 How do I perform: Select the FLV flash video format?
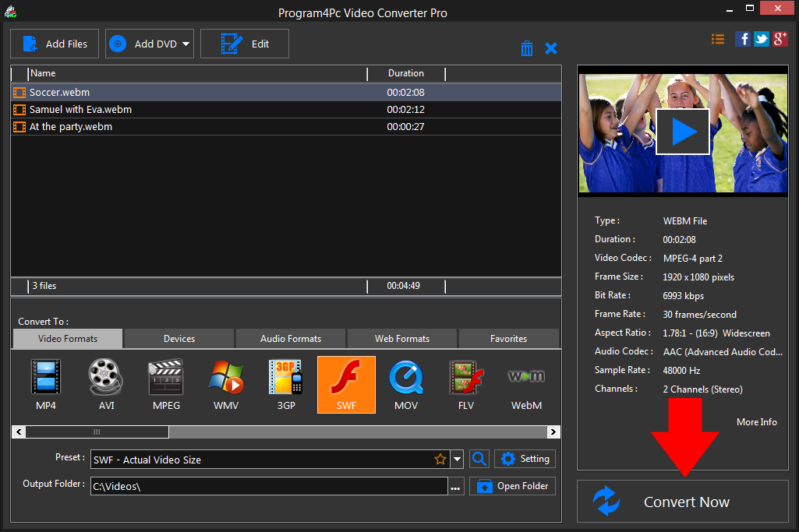(466, 384)
